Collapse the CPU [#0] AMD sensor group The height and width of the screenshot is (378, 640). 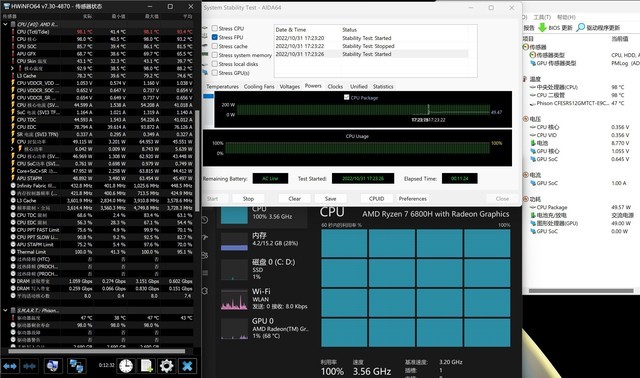(5, 24)
